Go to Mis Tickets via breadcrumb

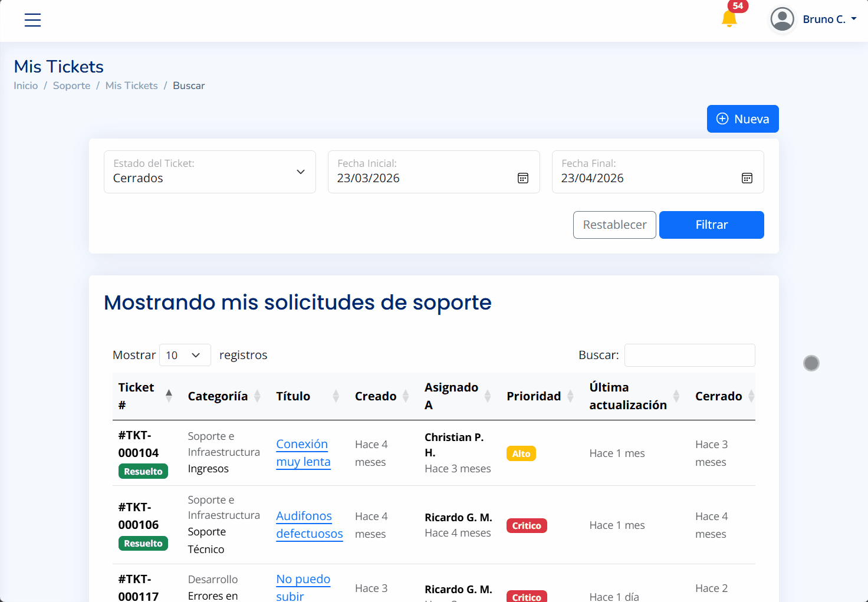(131, 85)
